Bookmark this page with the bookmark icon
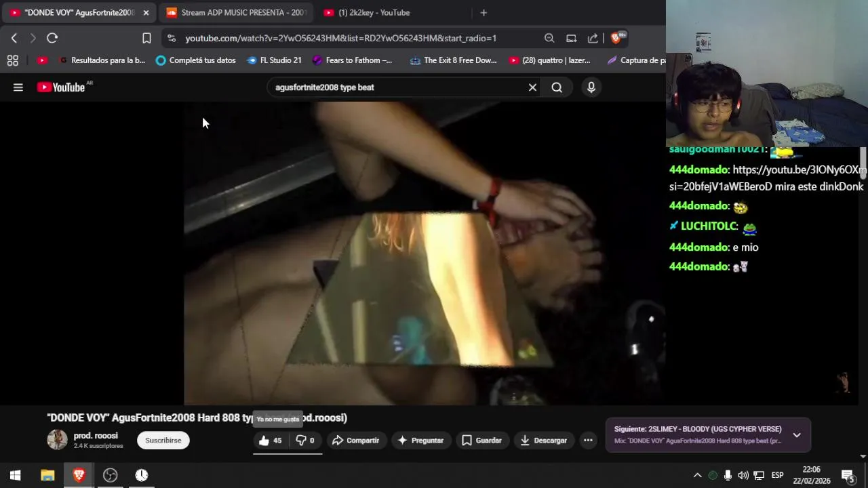This screenshot has width=868, height=488. click(146, 38)
